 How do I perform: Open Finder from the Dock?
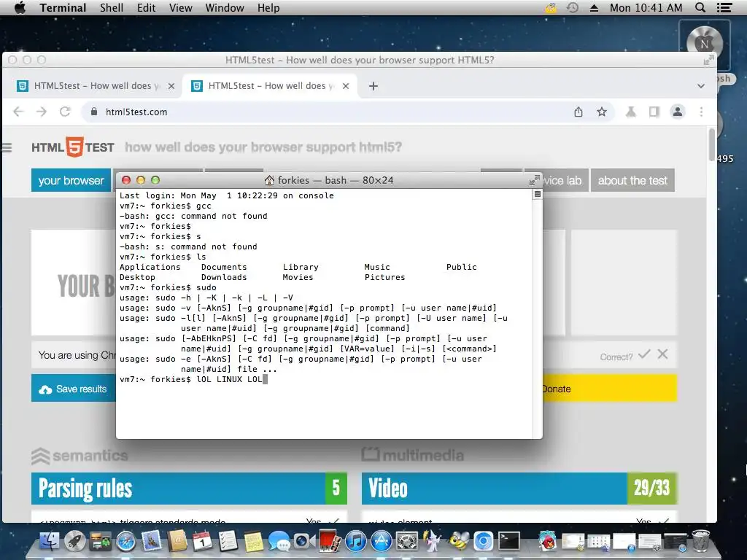point(49,541)
